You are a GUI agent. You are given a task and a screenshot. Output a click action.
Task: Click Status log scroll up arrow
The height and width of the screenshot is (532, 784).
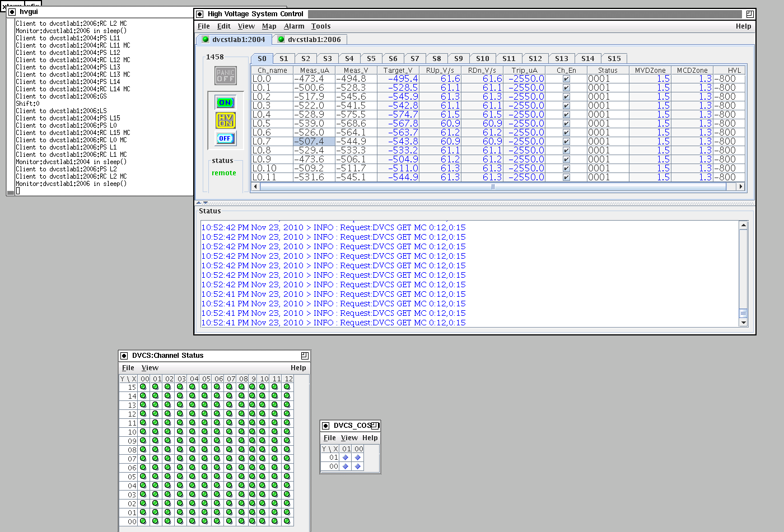(744, 225)
